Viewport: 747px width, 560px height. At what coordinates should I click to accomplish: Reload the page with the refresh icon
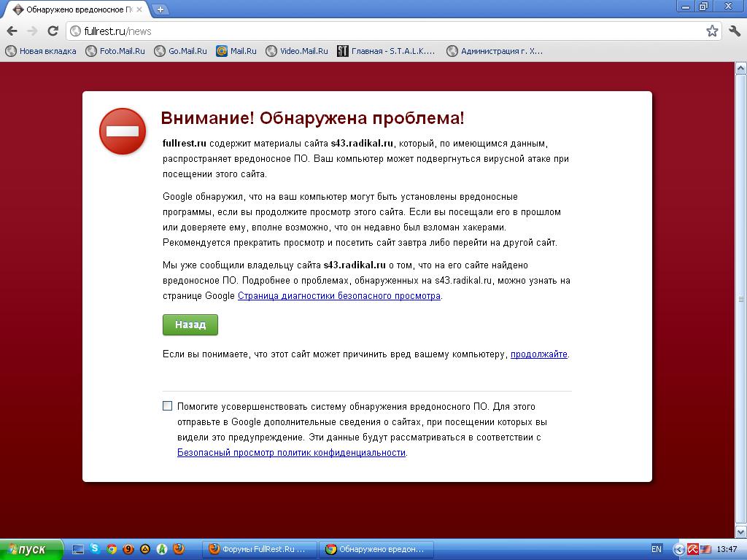53,31
